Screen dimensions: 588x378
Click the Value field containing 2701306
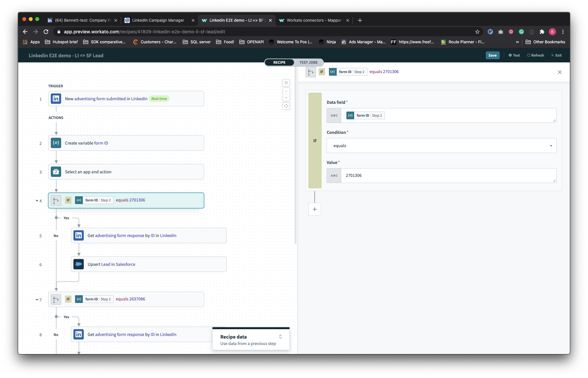click(x=420, y=175)
